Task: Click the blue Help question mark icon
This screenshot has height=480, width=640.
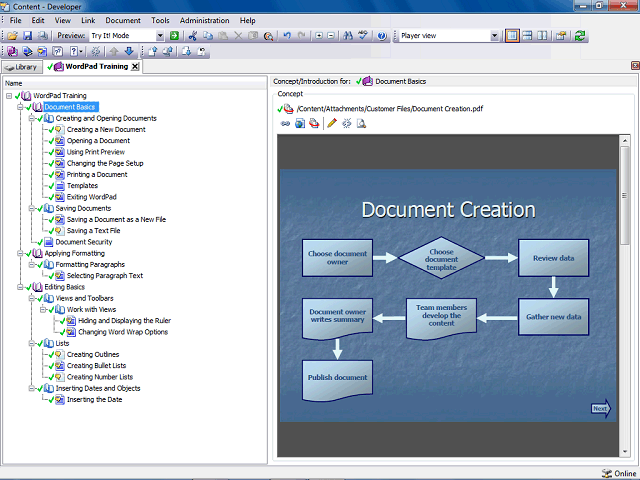Action: click(382, 36)
